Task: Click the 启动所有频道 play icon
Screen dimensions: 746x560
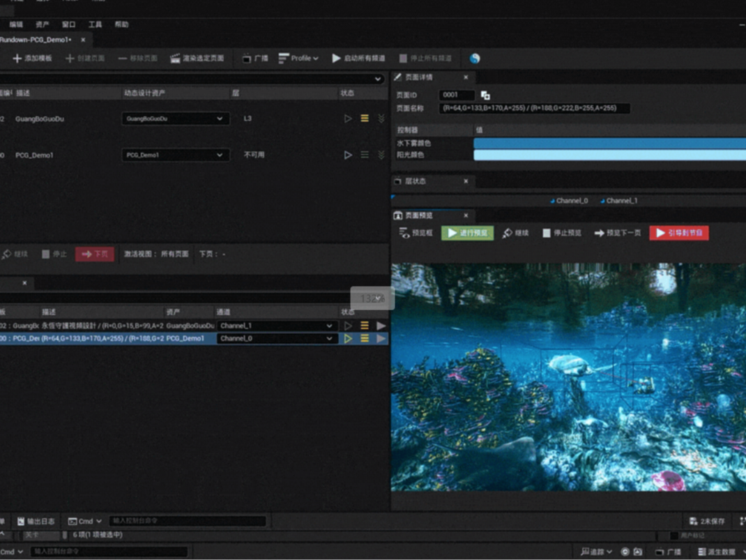Action: [x=337, y=59]
